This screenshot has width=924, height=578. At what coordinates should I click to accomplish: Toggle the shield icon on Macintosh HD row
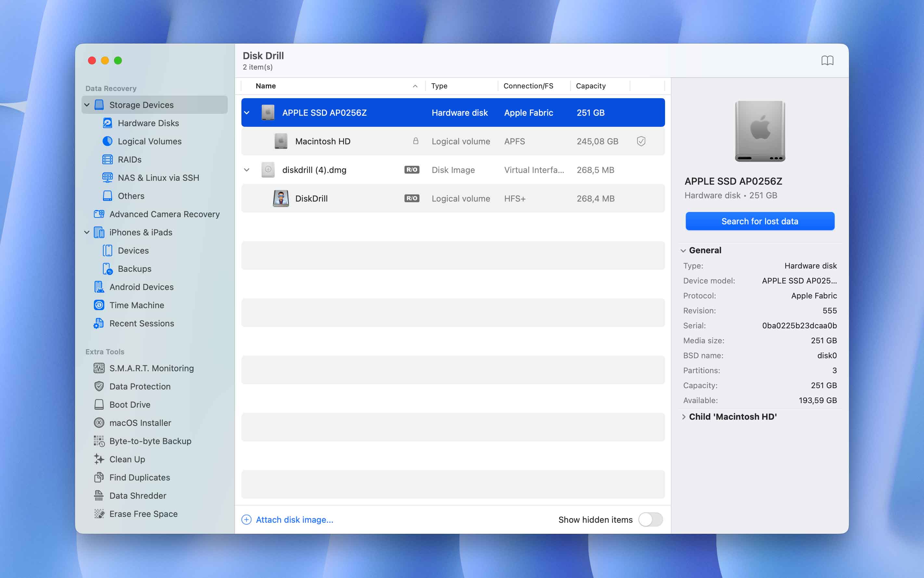pyautogui.click(x=641, y=141)
